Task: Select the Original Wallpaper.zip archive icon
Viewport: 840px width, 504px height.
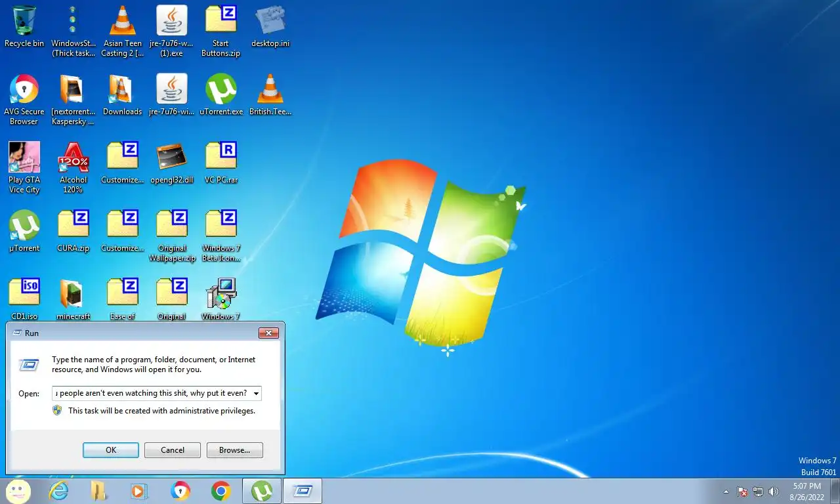Action: pyautogui.click(x=172, y=236)
